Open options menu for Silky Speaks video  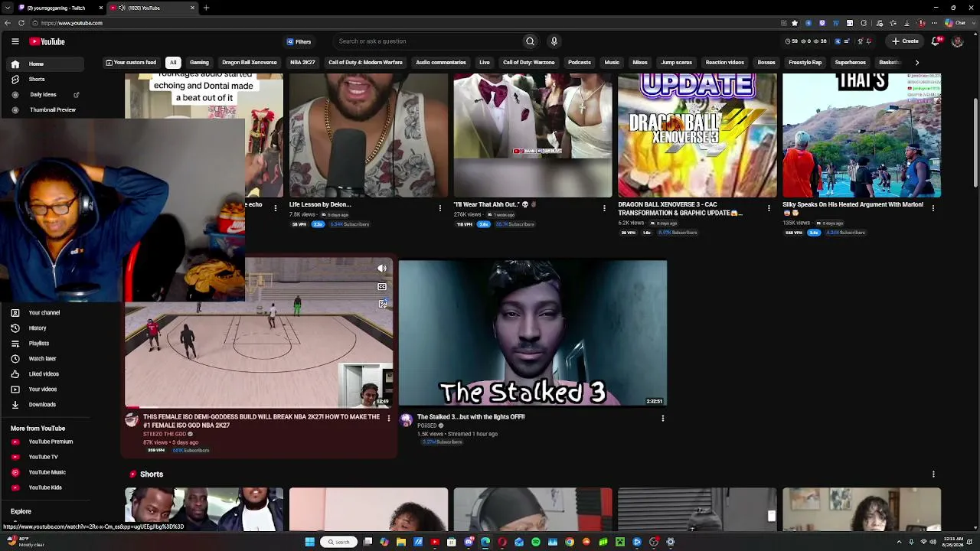(933, 207)
